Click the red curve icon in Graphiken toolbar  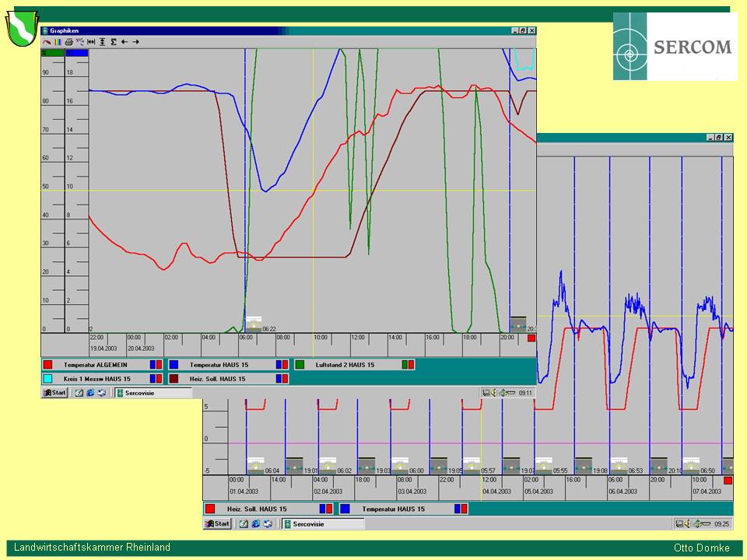pyautogui.click(x=47, y=42)
